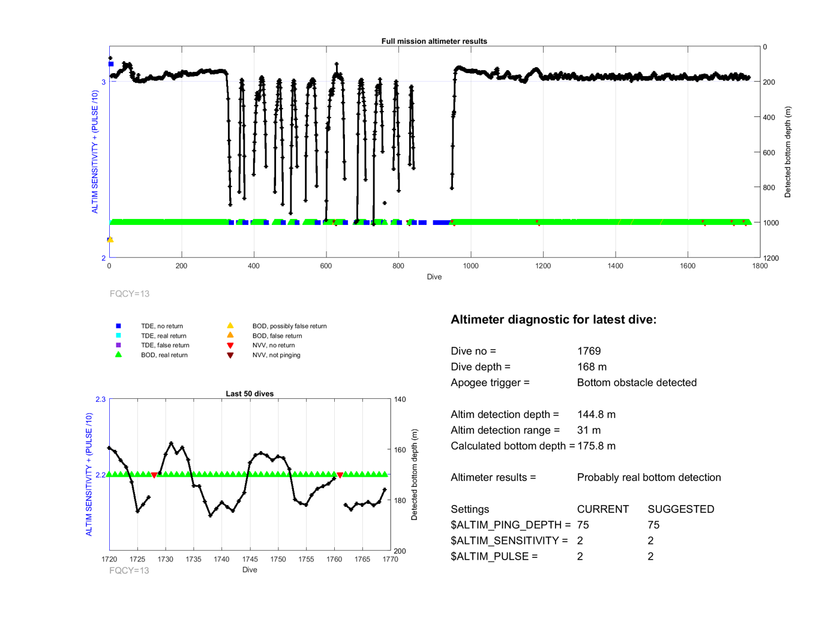Click the red triangle near dive 1761
840x619 pixels.
(340, 475)
